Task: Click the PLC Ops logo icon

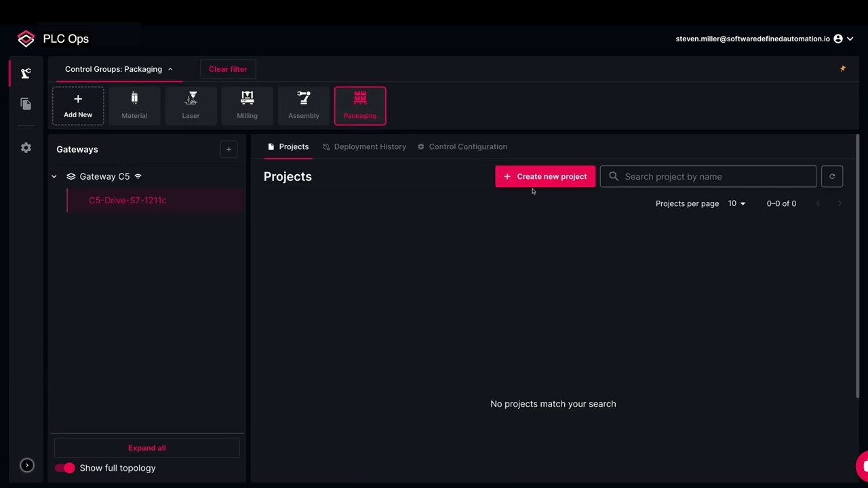Action: point(26,39)
